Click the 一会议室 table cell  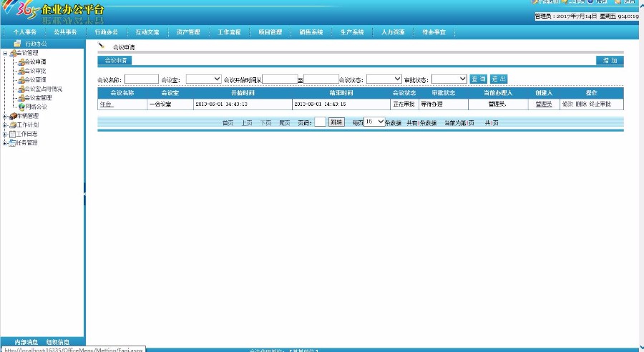pos(170,104)
